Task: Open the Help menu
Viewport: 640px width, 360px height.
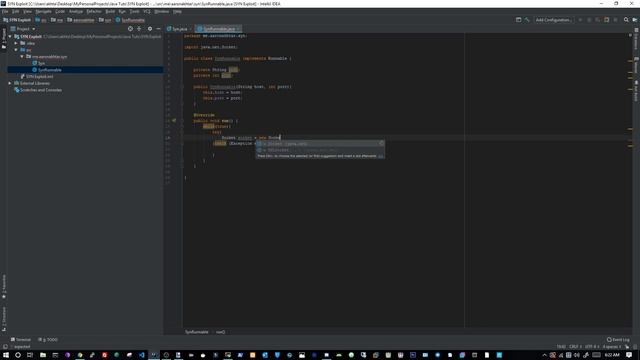Action: (177, 11)
